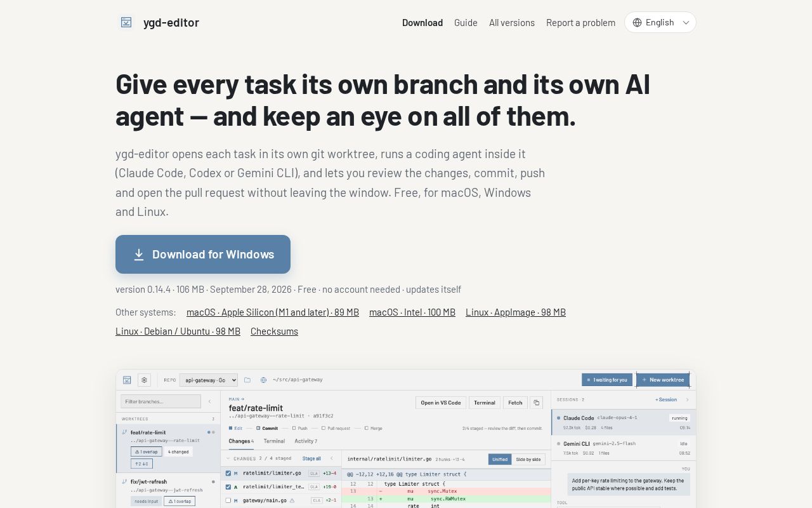Image resolution: width=812 pixels, height=508 pixels.
Task: Check the gateway/main.go file checkbox
Action: coord(228,500)
